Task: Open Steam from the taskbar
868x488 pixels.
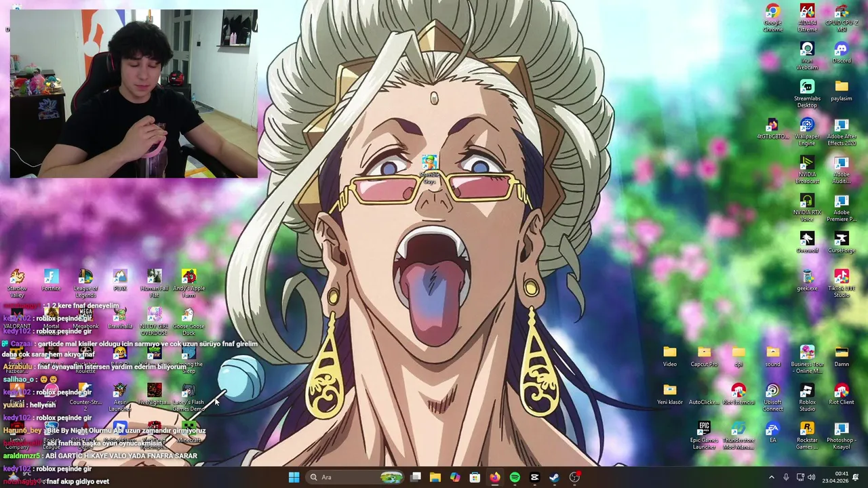Action: click(554, 477)
